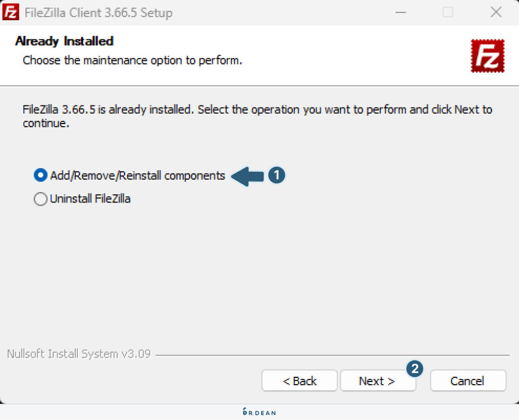Click the Dr.Dean watermark logo at the bottom
The height and width of the screenshot is (420, 519).
tap(259, 412)
